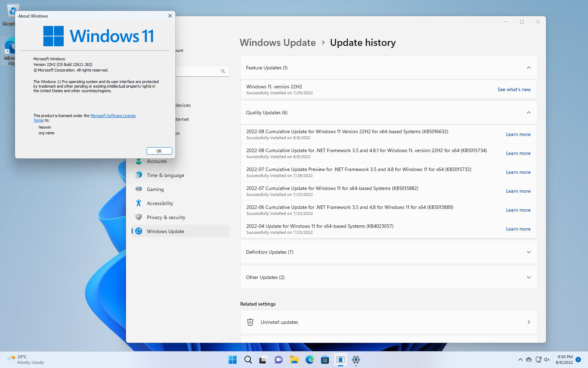The width and height of the screenshot is (588, 368).
Task: Open Accessibility settings
Action: pyautogui.click(x=160, y=203)
